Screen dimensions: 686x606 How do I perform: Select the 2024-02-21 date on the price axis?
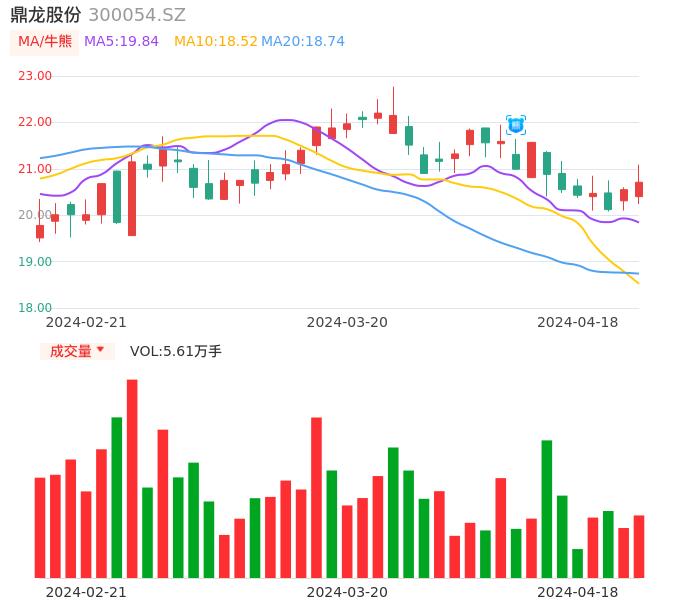(86, 322)
